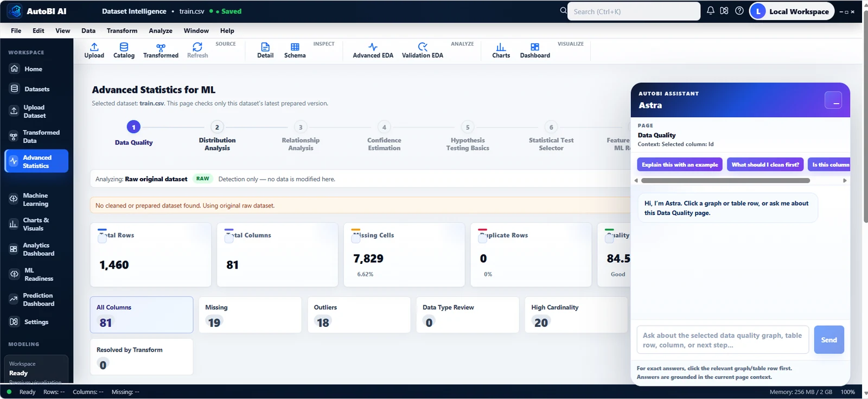
Task: Click the Search (Ctrl+K) field
Action: point(634,11)
